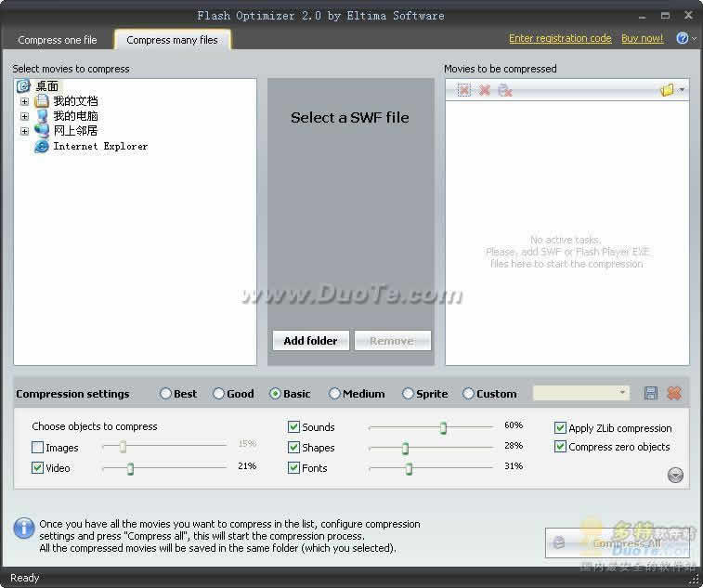This screenshot has height=588, width=703.
Task: Click the Internet Explorer icon in tree
Action: pos(42,146)
